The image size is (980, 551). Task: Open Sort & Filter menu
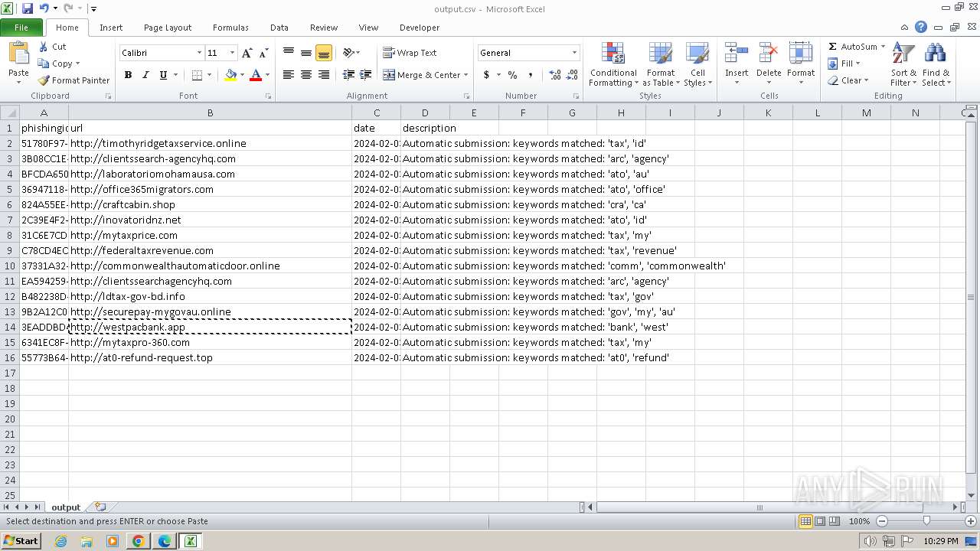pyautogui.click(x=903, y=65)
